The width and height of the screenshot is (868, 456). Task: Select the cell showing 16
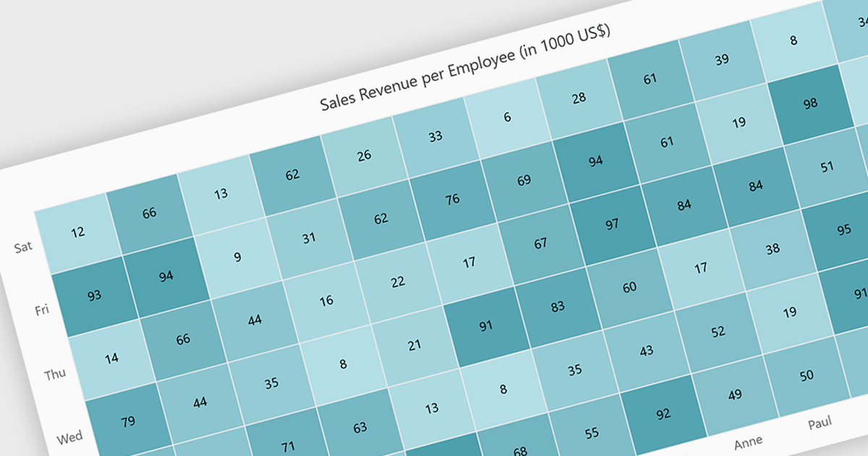pyautogui.click(x=326, y=300)
